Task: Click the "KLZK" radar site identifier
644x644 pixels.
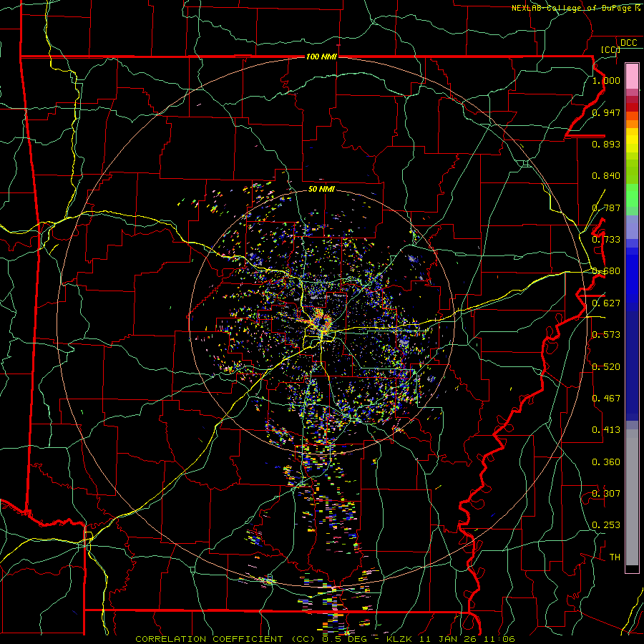Action: 399,639
